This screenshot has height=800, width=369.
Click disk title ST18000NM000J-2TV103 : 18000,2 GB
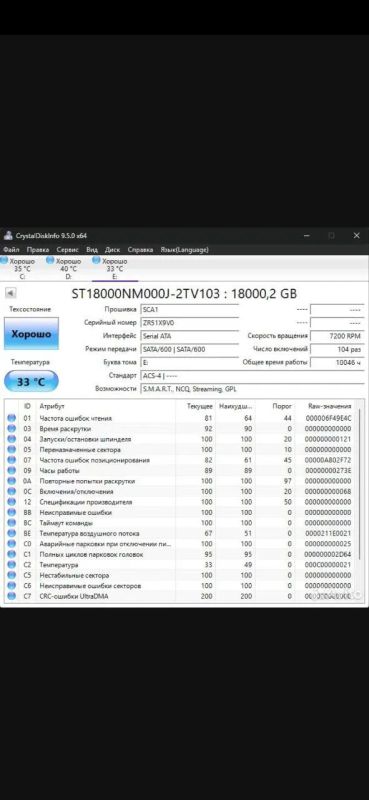point(184,293)
